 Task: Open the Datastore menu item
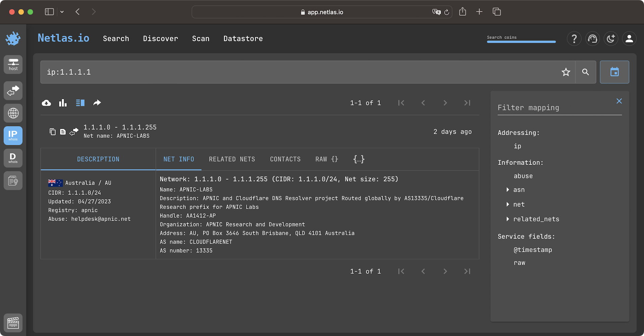tap(243, 39)
